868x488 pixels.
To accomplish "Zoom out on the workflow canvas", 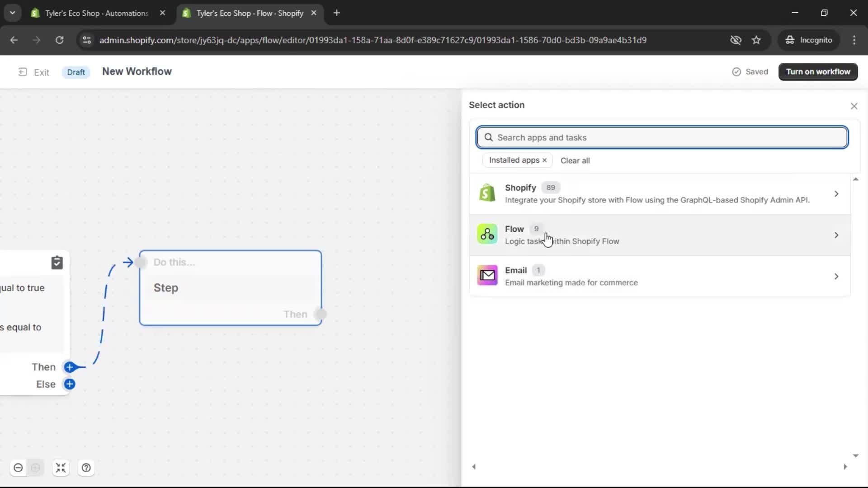I will tap(18, 468).
